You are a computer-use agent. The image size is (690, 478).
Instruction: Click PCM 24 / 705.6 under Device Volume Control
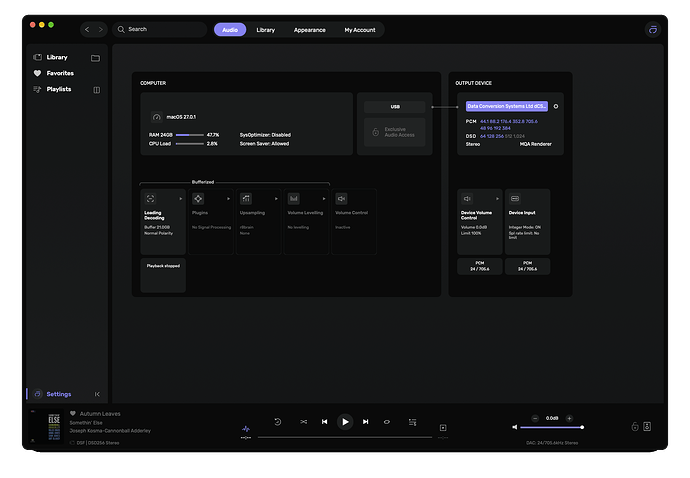click(480, 266)
